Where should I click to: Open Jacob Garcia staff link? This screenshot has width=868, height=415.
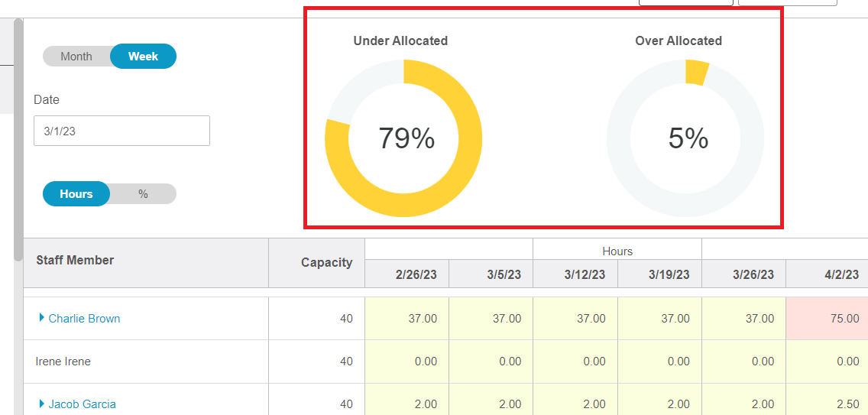click(x=82, y=404)
